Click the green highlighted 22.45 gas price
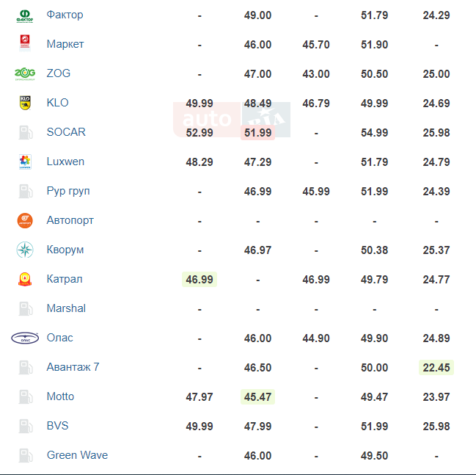The image size is (476, 475). pos(436,367)
